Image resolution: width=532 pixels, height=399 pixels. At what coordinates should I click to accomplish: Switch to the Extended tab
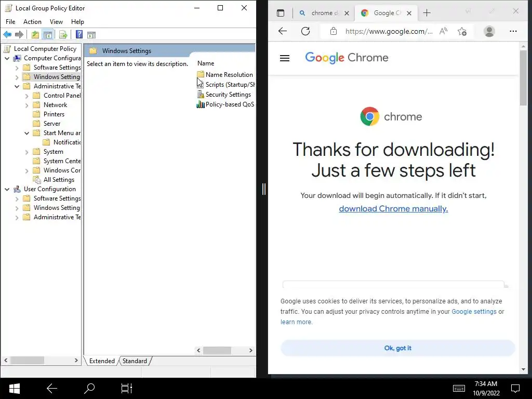102,361
